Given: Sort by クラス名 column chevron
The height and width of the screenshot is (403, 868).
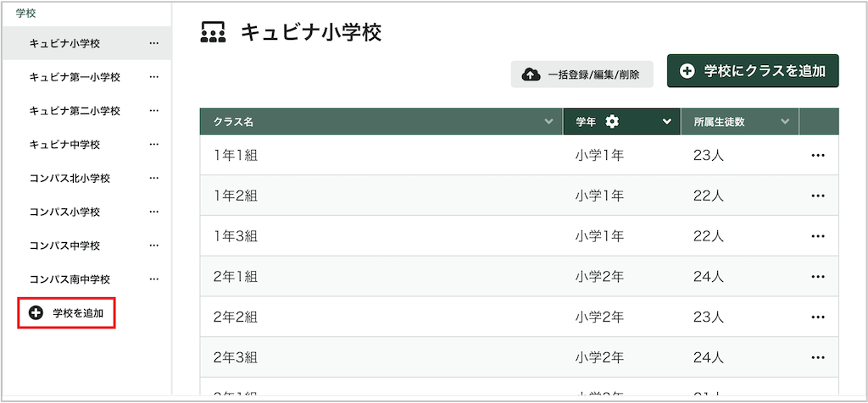Looking at the screenshot, I should (548, 122).
